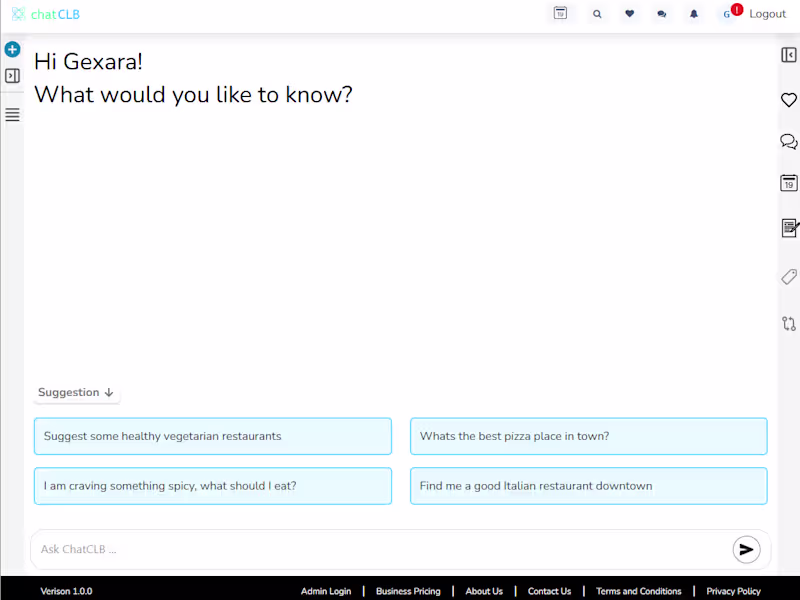Collapse the Suggestion dropdown
The image size is (800, 600).
coord(76,392)
